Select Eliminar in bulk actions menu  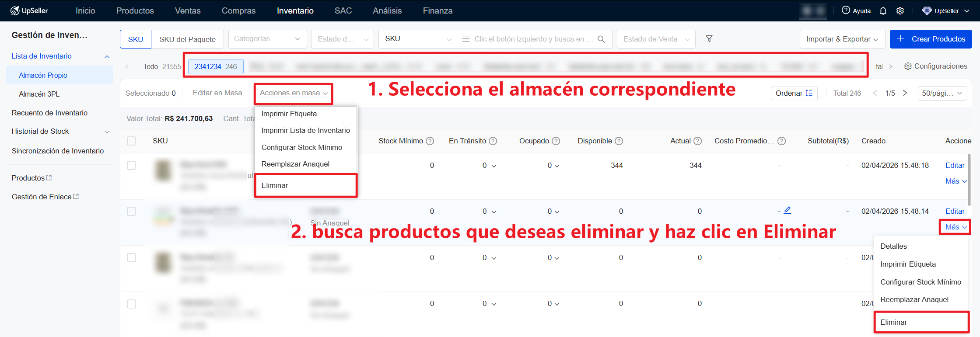[x=306, y=185]
